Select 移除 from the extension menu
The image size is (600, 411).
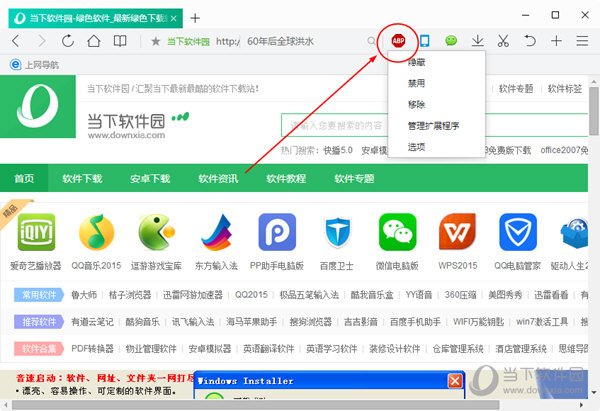416,104
